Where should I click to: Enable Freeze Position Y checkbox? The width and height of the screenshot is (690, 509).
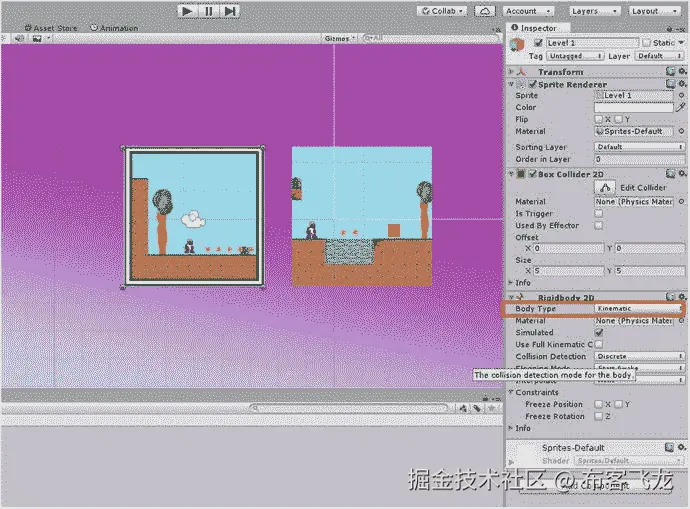click(618, 404)
